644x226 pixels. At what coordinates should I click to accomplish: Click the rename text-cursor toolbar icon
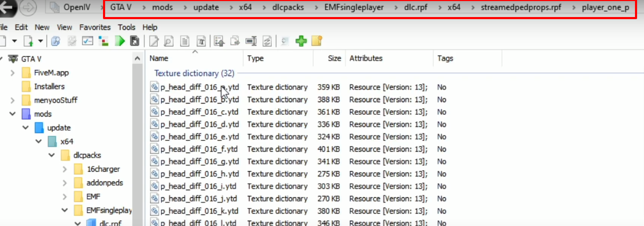251,41
